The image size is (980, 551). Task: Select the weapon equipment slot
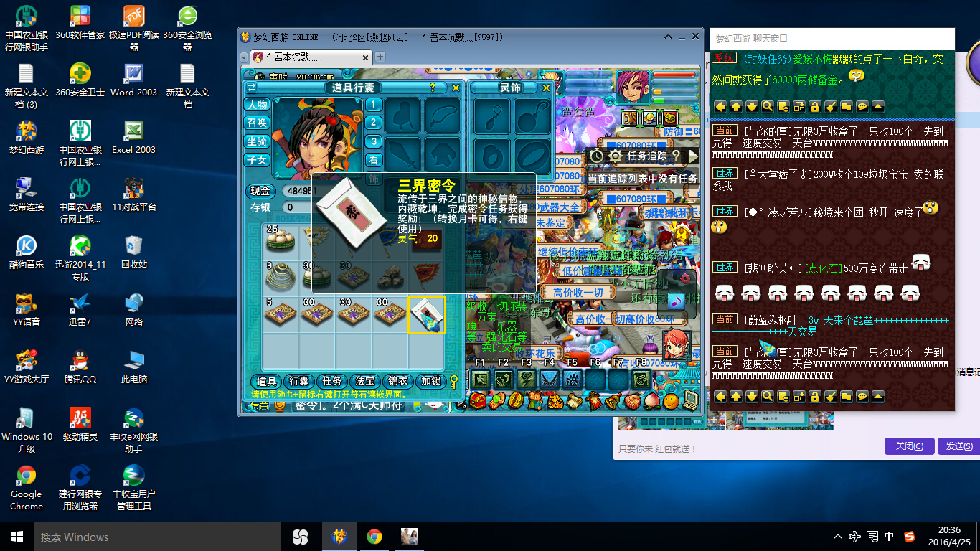[404, 154]
